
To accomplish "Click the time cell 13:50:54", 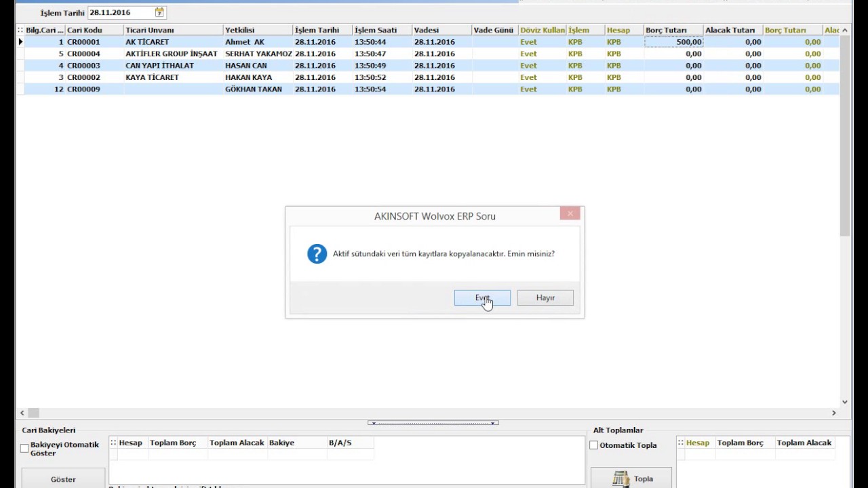I will [x=382, y=89].
